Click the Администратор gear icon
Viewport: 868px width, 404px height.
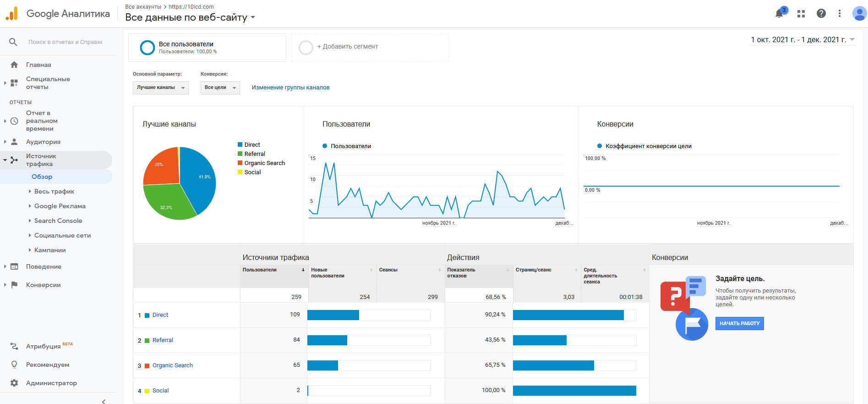click(x=14, y=383)
